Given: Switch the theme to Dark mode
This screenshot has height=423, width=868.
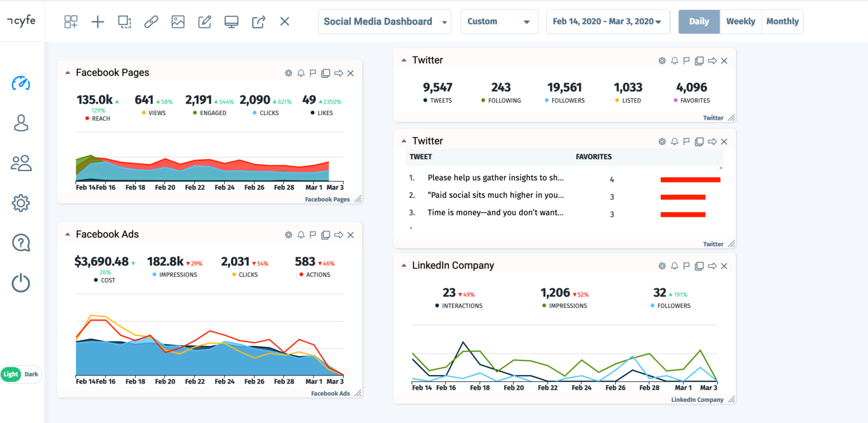Looking at the screenshot, I should click(x=31, y=374).
